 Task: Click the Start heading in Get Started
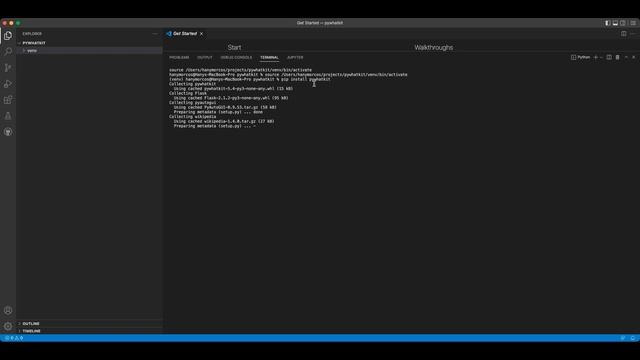234,48
